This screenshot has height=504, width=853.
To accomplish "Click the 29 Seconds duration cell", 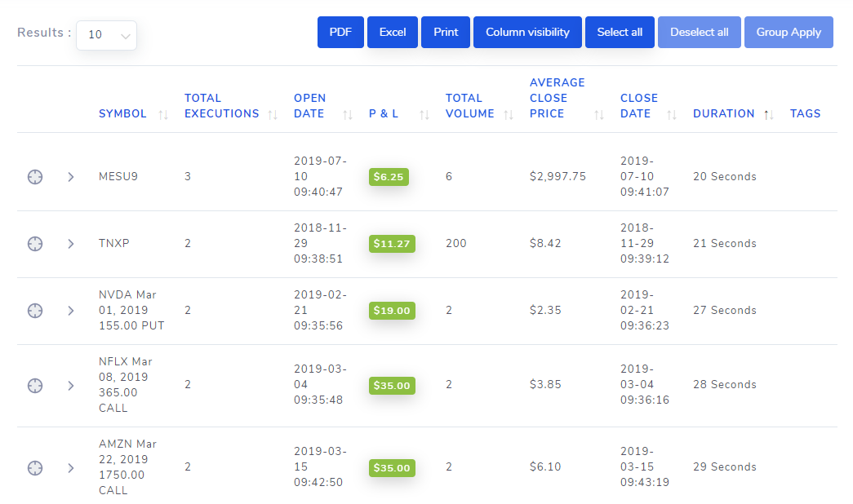I will [x=725, y=467].
